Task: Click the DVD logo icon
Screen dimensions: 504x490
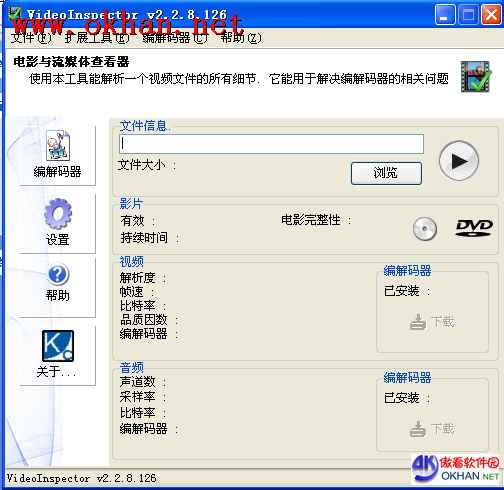Action: pos(474,228)
